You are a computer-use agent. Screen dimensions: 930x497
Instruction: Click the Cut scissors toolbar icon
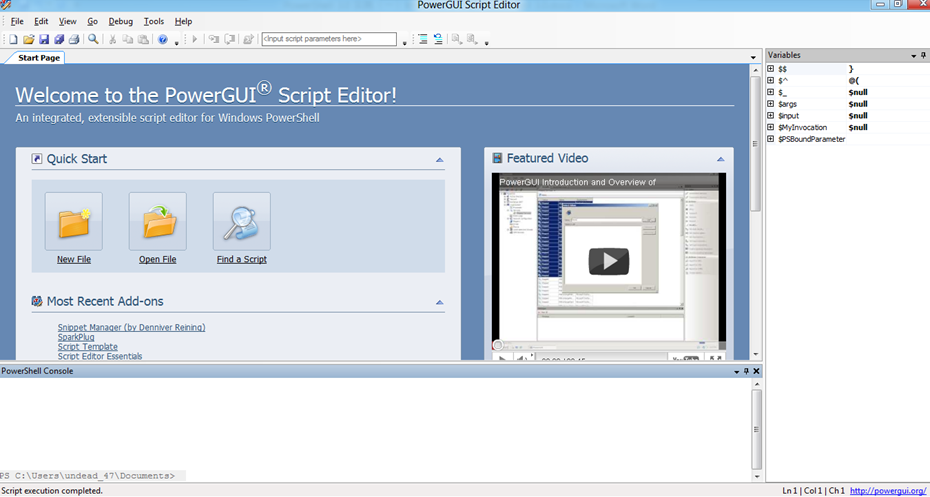(x=112, y=39)
